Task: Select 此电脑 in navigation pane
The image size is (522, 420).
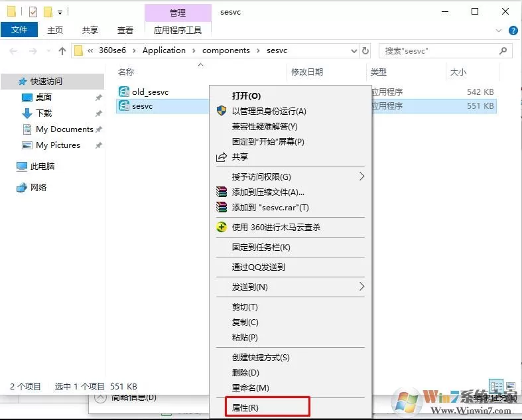Action: point(42,166)
